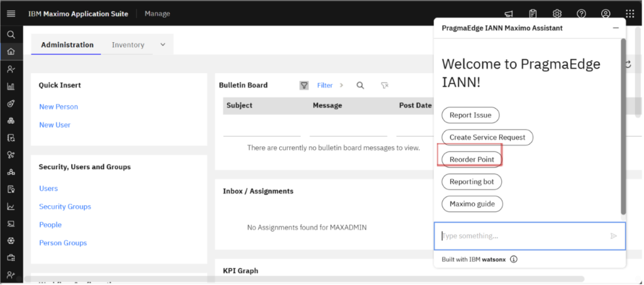Open the wheel-shaped sidebar icon
The height and width of the screenshot is (285, 644).
pyautogui.click(x=11, y=241)
